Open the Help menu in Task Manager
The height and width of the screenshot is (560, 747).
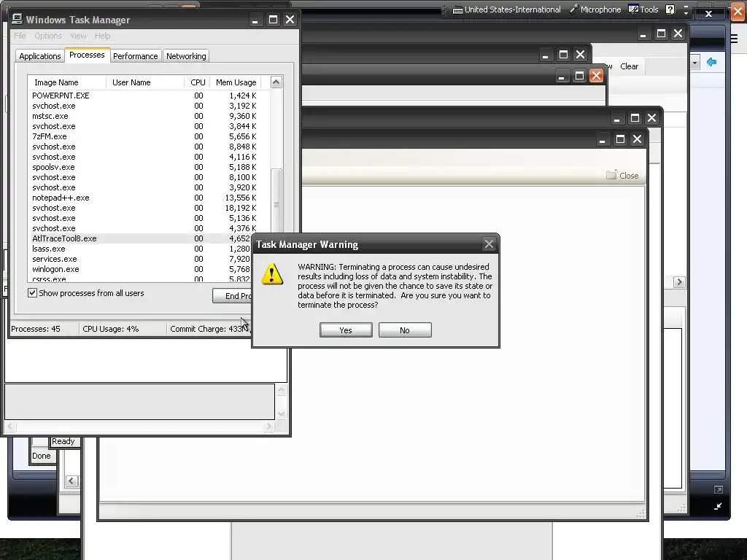pyautogui.click(x=102, y=36)
